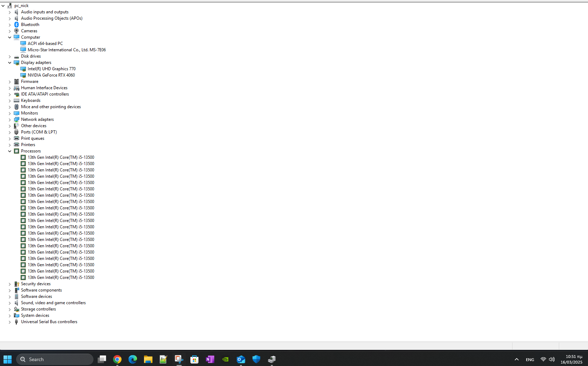The image size is (588, 366).
Task: Click the Audio inputs and outputs speaker icon
Action: [17, 12]
